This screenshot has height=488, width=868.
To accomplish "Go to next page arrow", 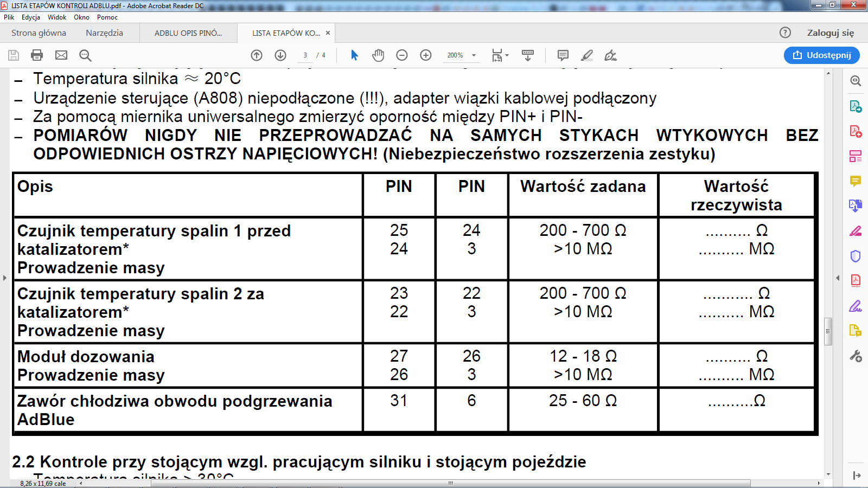I will (280, 55).
